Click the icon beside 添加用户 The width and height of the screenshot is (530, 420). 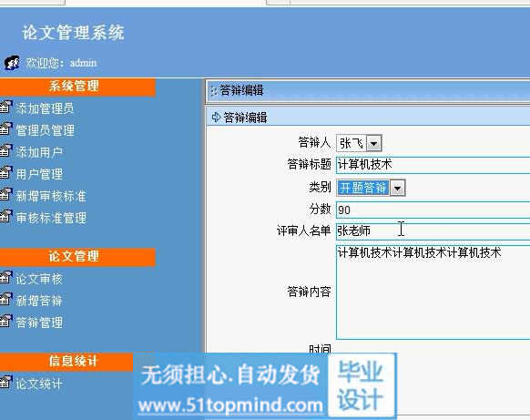[x=5, y=151]
